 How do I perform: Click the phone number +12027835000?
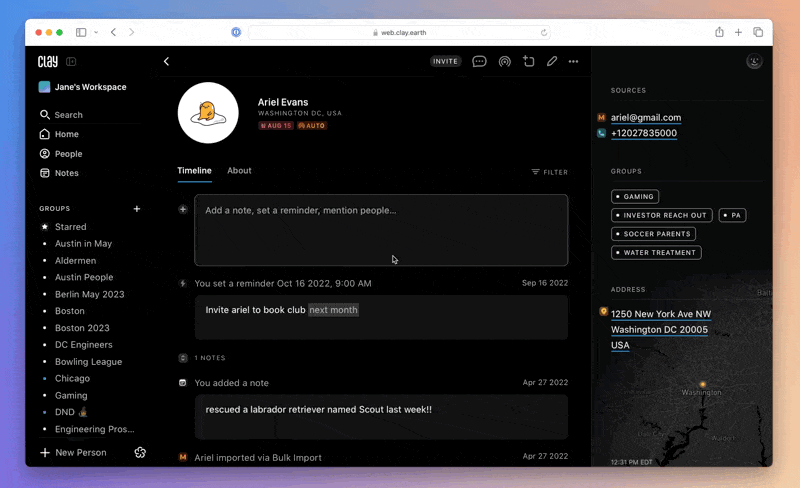tap(644, 133)
